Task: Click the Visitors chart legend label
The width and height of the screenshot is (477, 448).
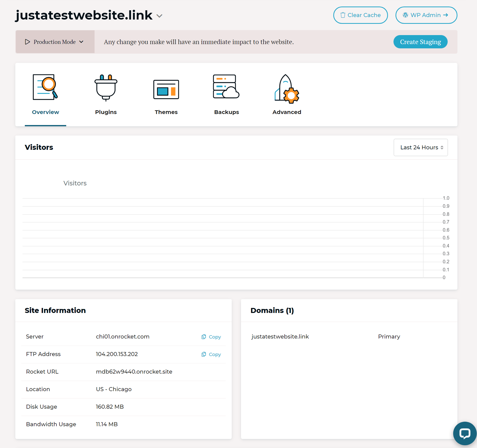Action: coord(75,183)
